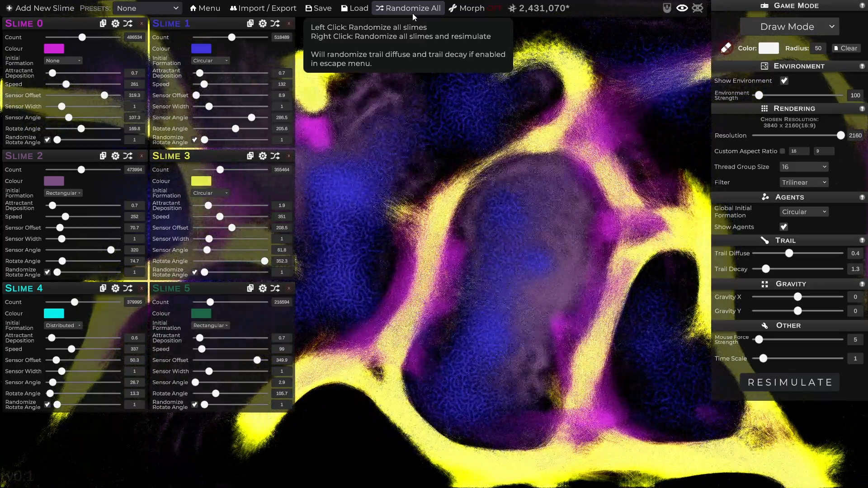The height and width of the screenshot is (488, 868).
Task: Uncheck Show Environment
Action: click(x=784, y=80)
